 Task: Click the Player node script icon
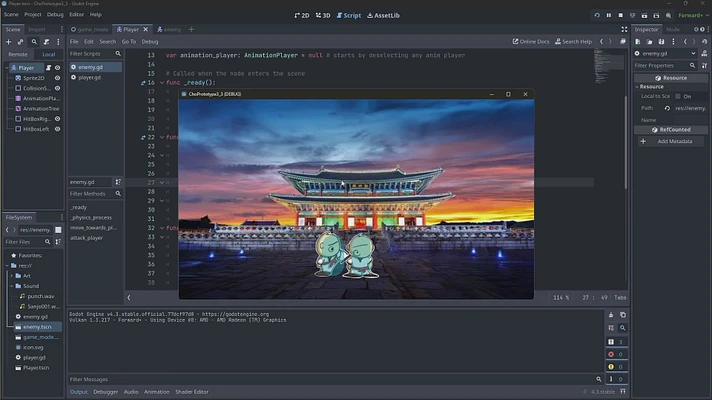point(48,68)
